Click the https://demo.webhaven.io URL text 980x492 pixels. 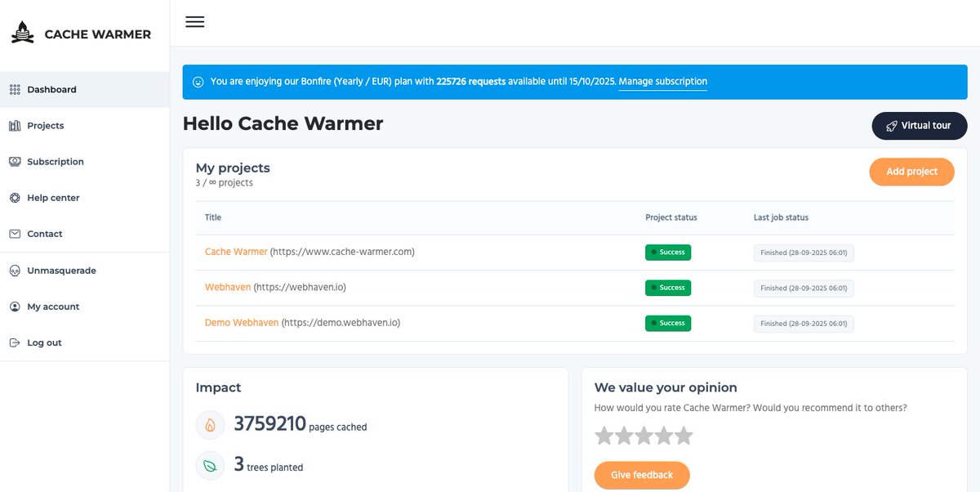click(x=341, y=323)
